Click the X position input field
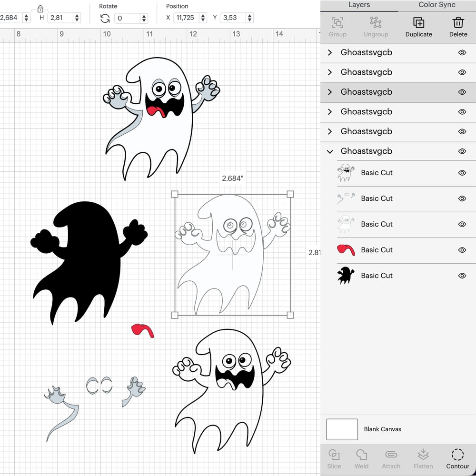The image size is (476, 476). tap(186, 18)
